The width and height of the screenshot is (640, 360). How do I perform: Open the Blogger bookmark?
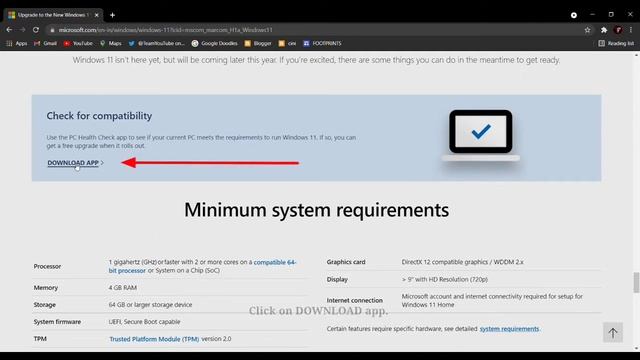(x=258, y=43)
